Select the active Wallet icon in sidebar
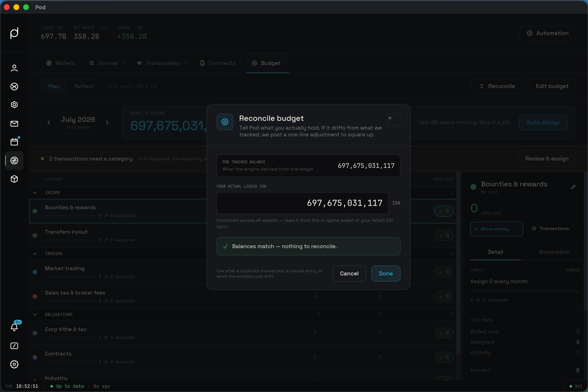This screenshot has height=392, width=588. 14,160
